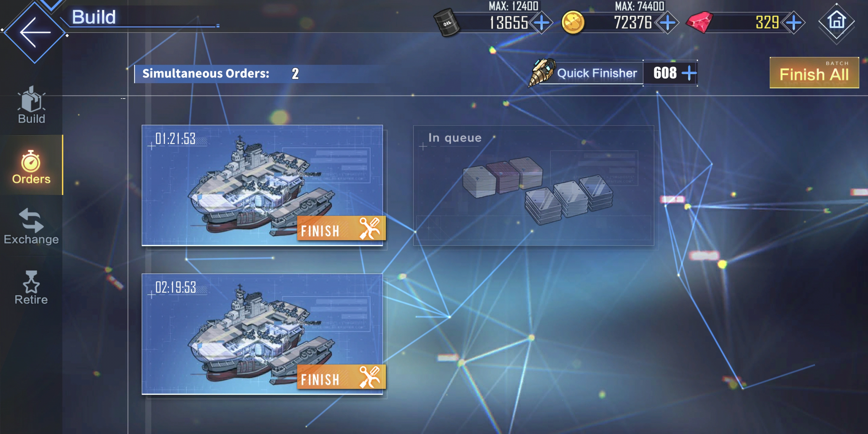Finish the 02:19:53 build order
Screen dimensions: 868x434
(341, 377)
